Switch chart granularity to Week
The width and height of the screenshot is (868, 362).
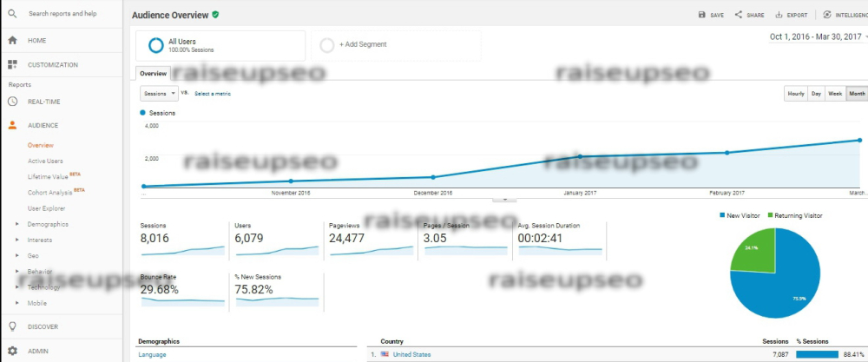pyautogui.click(x=835, y=93)
